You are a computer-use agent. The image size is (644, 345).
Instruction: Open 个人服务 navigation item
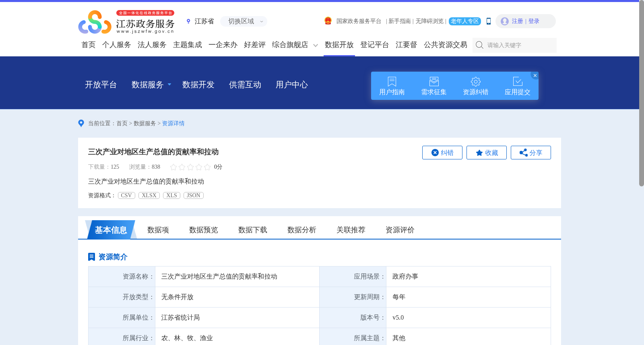117,45
